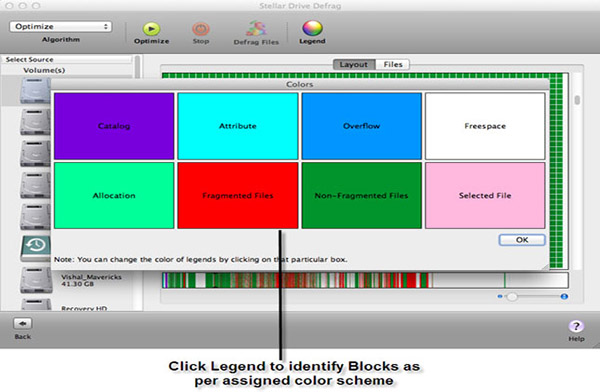Switch to the Layout tab

354,64
